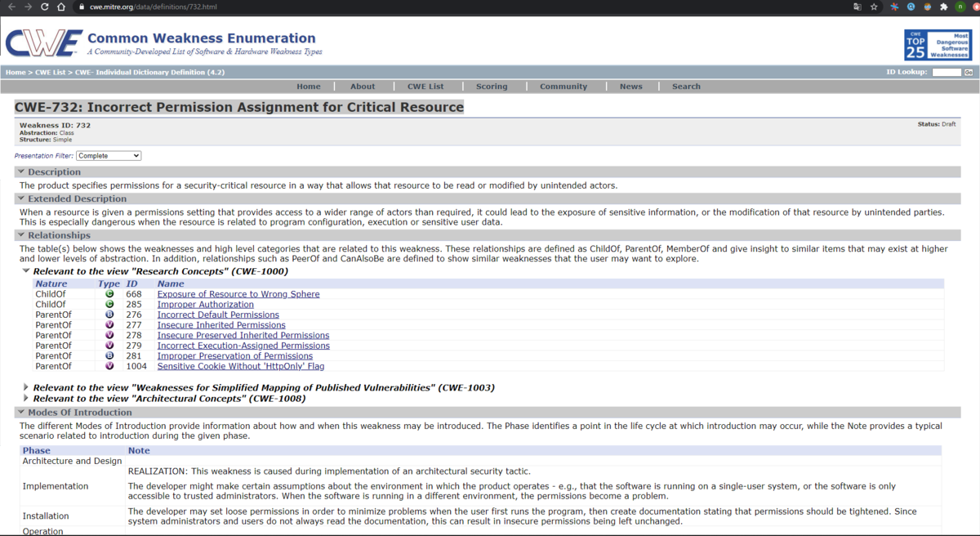Screen dimensions: 980x536
Task: Click the browser forward arrow
Action: (x=29, y=7)
